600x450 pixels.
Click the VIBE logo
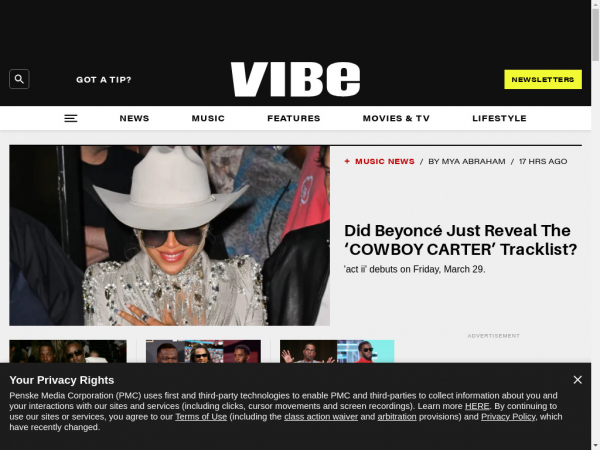pos(295,79)
